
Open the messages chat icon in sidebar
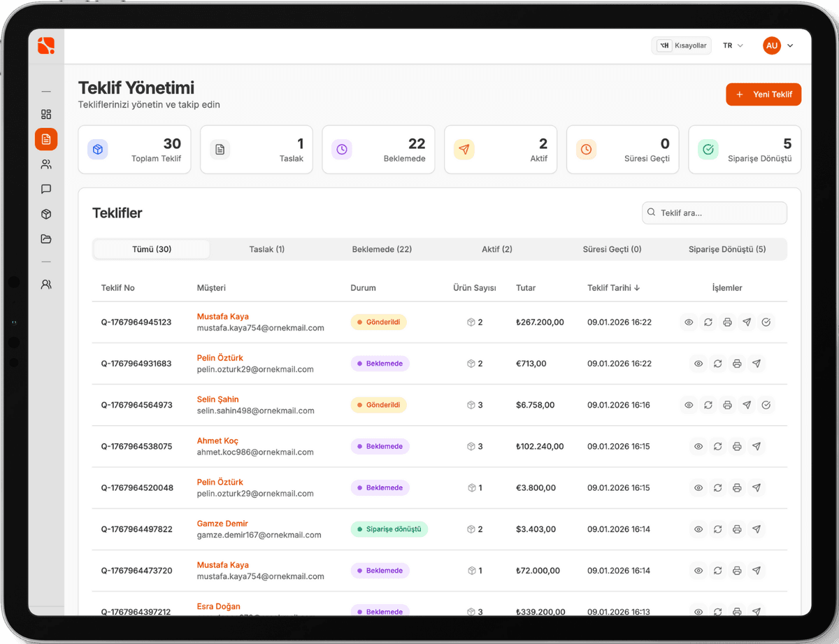pyautogui.click(x=46, y=189)
